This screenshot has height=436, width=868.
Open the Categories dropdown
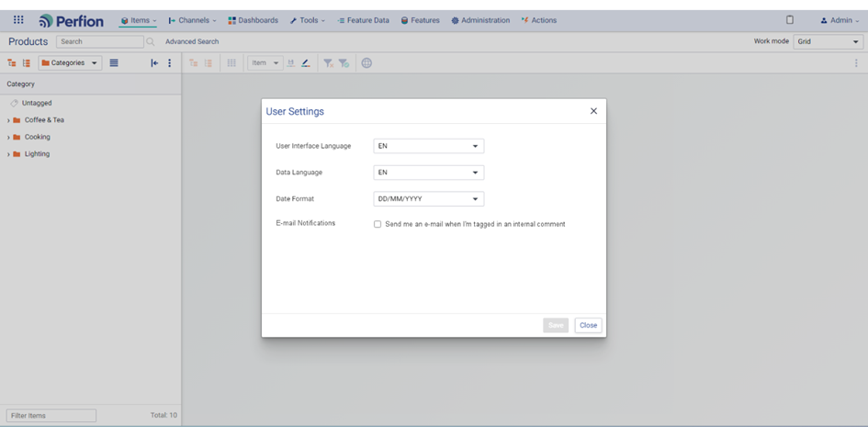pyautogui.click(x=70, y=63)
